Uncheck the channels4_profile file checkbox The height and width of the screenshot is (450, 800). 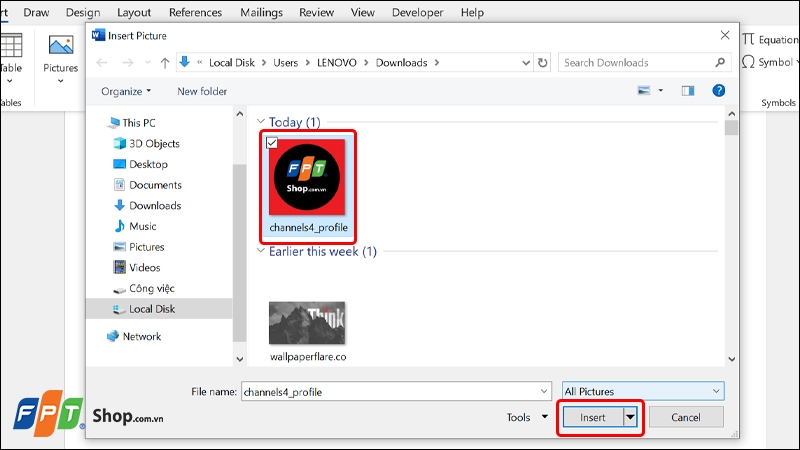coord(272,143)
